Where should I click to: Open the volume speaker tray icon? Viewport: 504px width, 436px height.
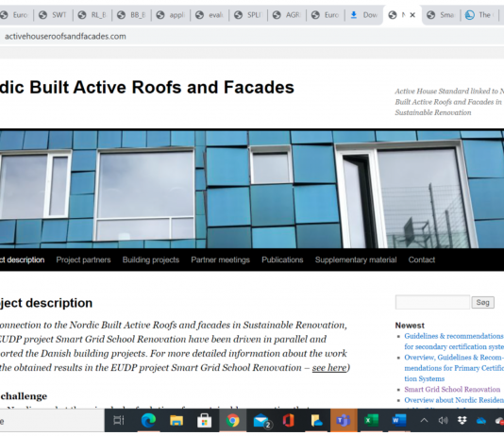443,421
